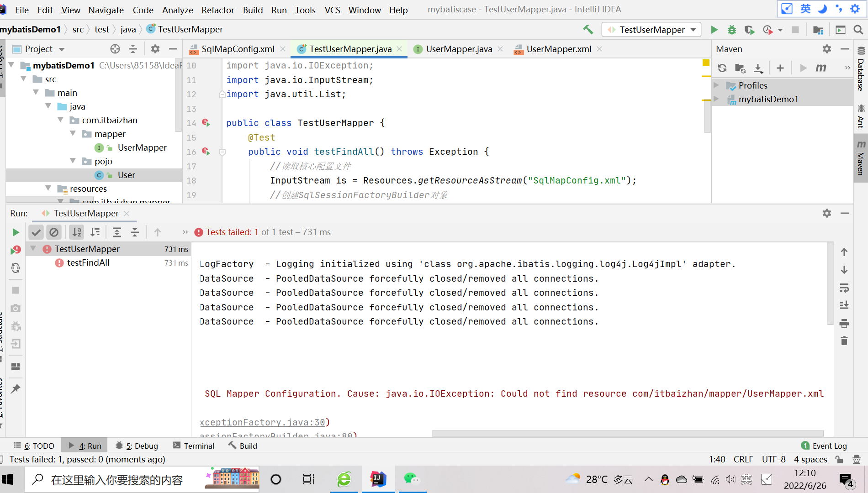Open Project panel settings gear
Image resolution: width=868 pixels, height=493 pixels.
coord(155,49)
